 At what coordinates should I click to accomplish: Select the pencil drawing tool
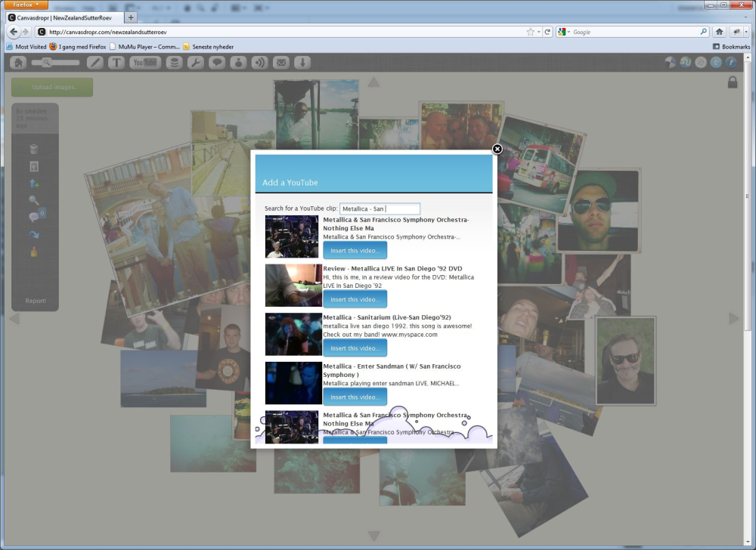[95, 63]
